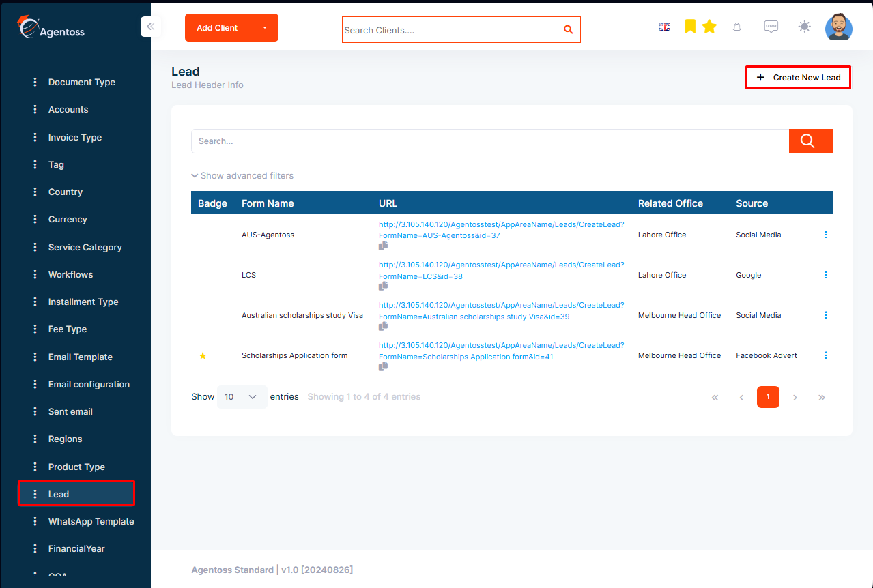
Task: Click the client search magnifier icon
Action: [568, 30]
